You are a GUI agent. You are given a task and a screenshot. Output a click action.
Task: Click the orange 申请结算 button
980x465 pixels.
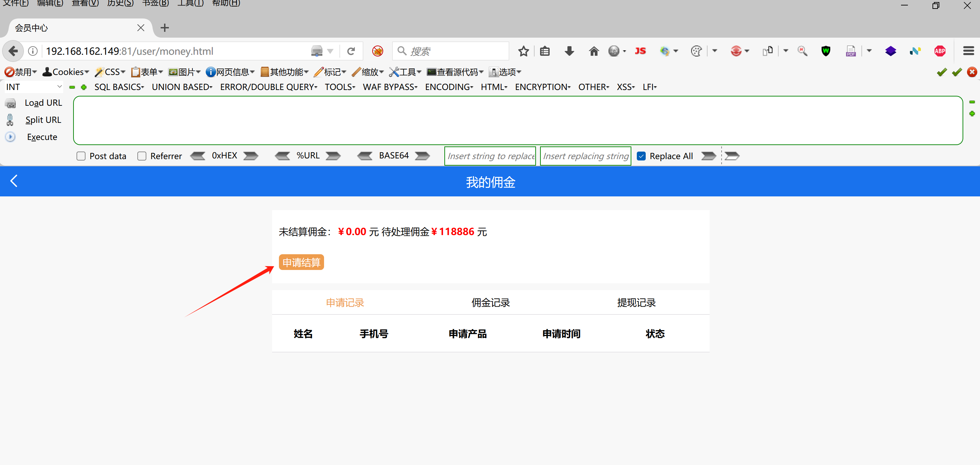click(301, 262)
